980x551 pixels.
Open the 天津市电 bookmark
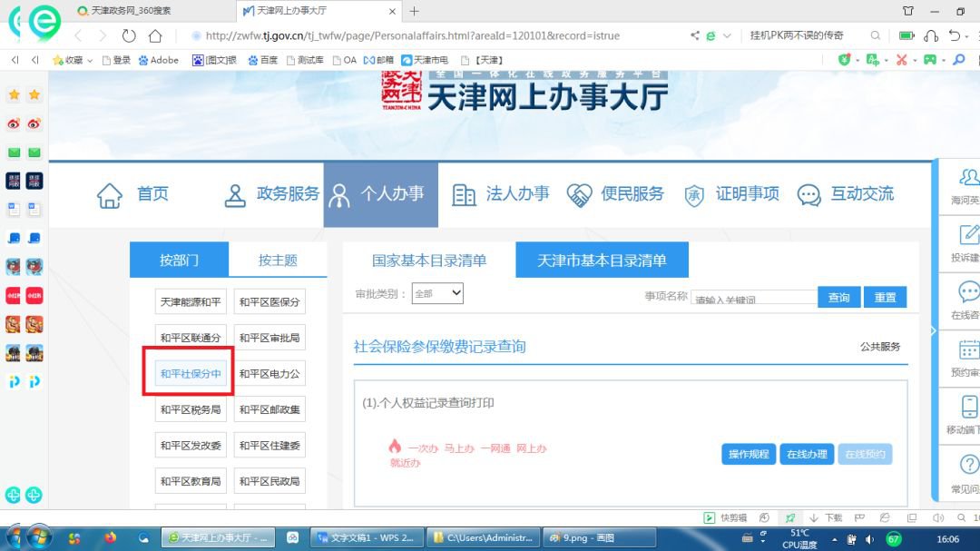[425, 60]
